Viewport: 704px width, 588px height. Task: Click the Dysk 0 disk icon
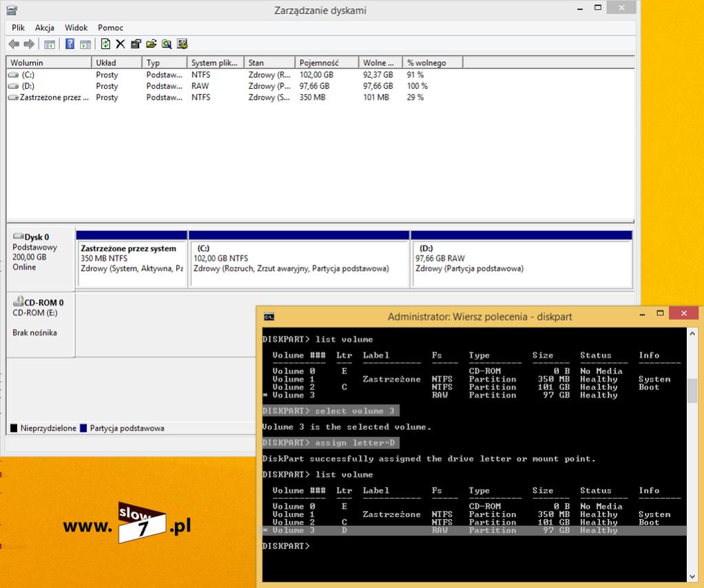[x=19, y=236]
